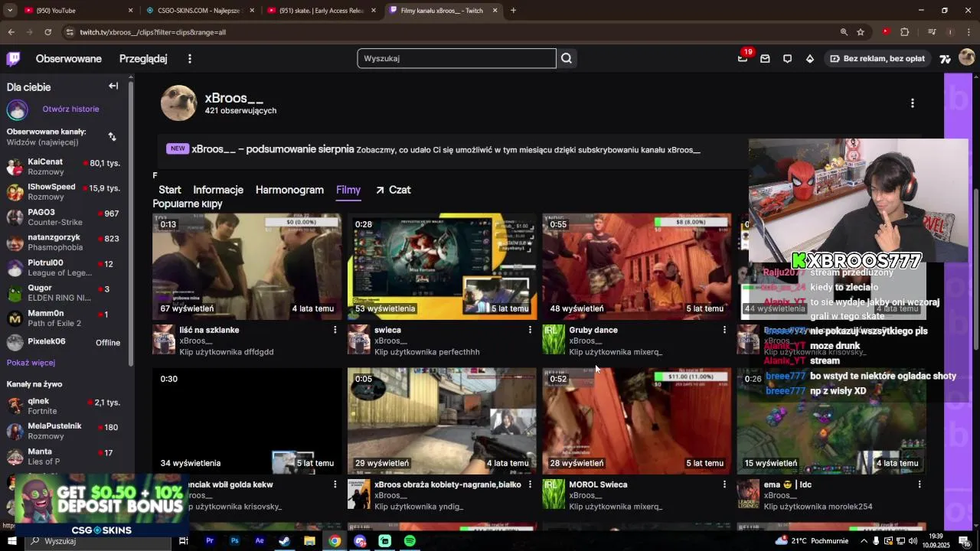Click the Windows taskbar search box
The height and width of the screenshot is (551, 980).
(100, 541)
